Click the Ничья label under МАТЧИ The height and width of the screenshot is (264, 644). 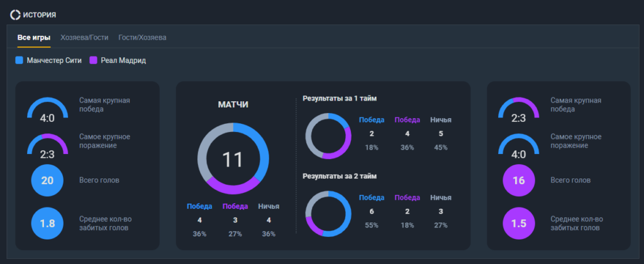[269, 207]
